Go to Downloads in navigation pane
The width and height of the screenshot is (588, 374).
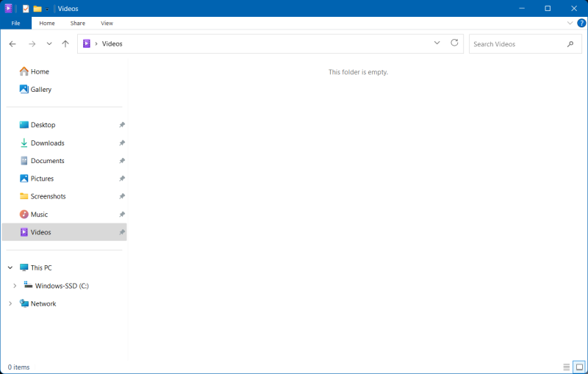point(47,143)
